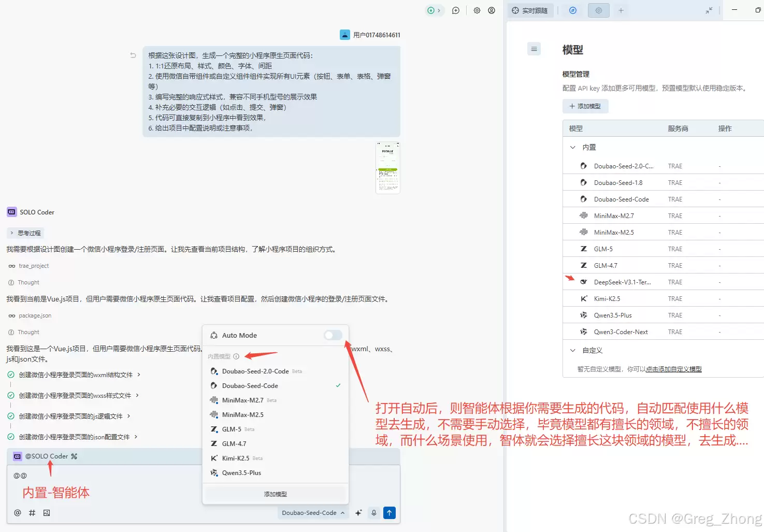This screenshot has width=764, height=532.
Task: Expand the 思考过程 thought process section
Action: (25, 233)
